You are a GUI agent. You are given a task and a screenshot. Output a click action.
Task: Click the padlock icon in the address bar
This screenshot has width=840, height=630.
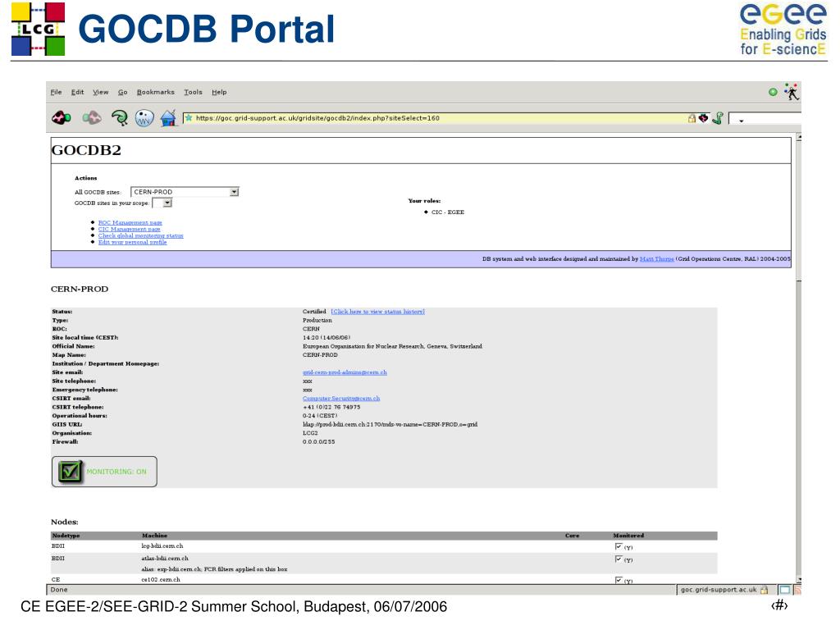point(692,118)
